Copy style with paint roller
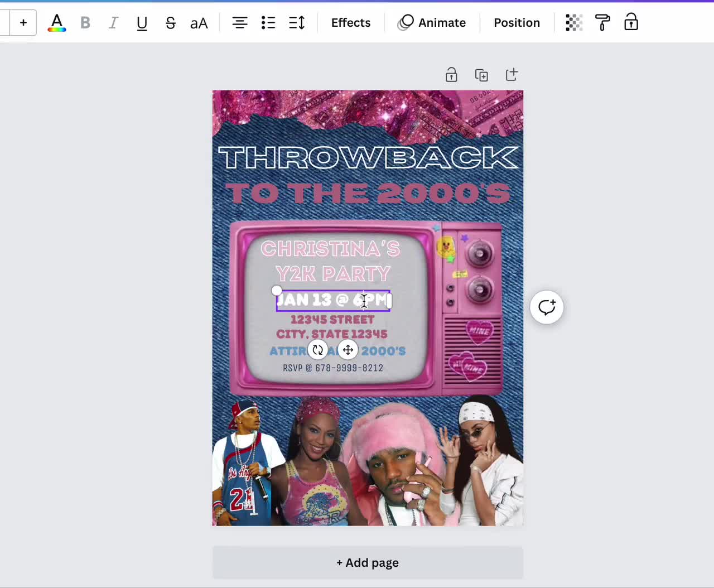The width and height of the screenshot is (714, 588). point(602,23)
